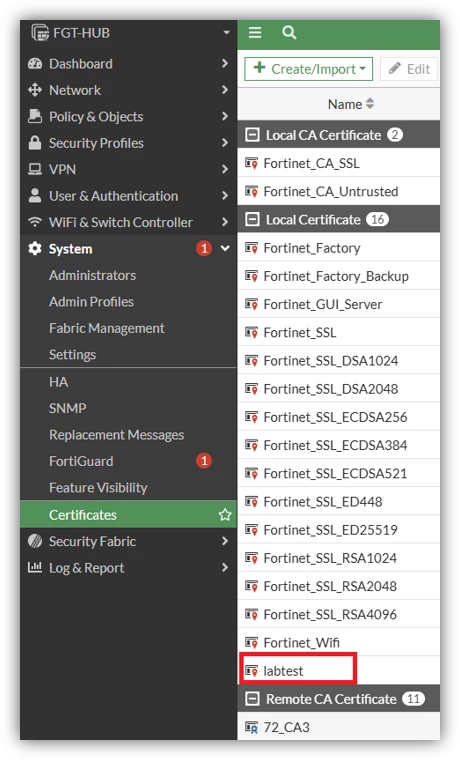This screenshot has width=460, height=760.
Task: Select the Fortinet_Factory_Backup row
Action: [339, 276]
